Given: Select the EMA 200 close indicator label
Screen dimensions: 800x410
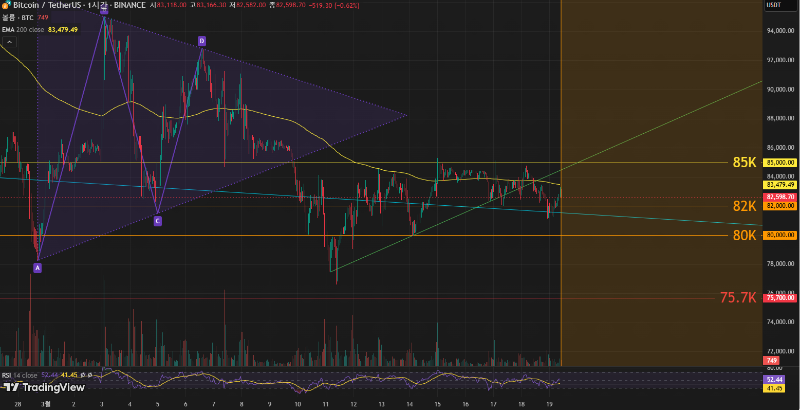Looking at the screenshot, I should click(22, 30).
